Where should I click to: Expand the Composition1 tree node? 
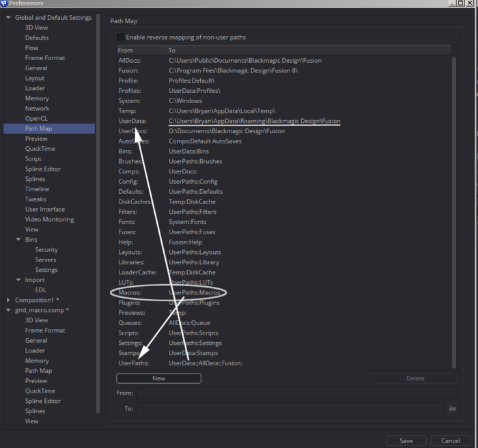[x=8, y=300]
